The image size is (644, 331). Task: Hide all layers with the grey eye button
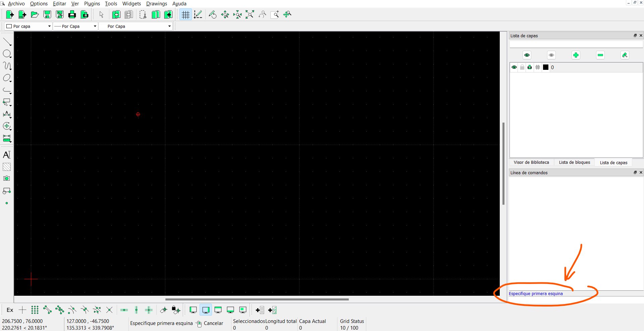pyautogui.click(x=551, y=55)
